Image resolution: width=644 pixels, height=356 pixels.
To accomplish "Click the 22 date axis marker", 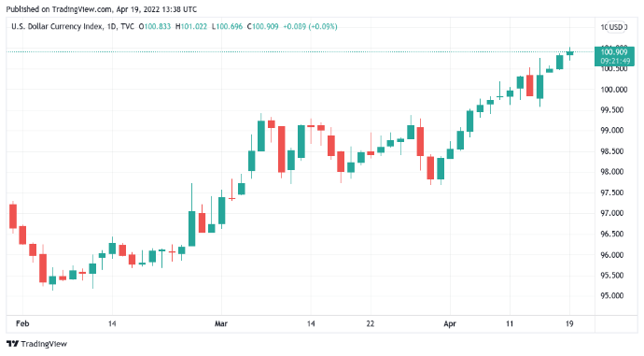I will click(371, 323).
